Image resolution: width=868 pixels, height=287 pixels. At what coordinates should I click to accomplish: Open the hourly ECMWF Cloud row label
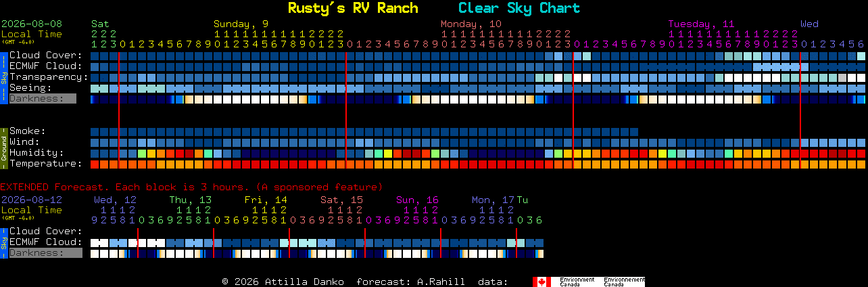pyautogui.click(x=46, y=66)
